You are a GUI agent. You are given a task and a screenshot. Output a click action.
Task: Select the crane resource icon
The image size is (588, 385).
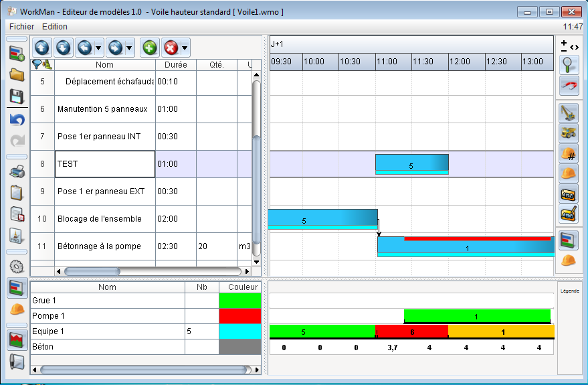tap(569, 112)
